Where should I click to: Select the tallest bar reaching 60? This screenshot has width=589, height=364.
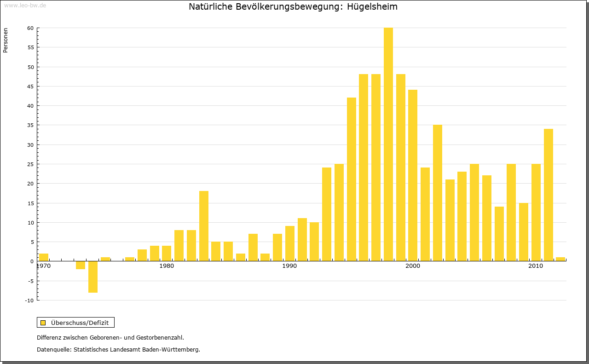tap(388, 144)
